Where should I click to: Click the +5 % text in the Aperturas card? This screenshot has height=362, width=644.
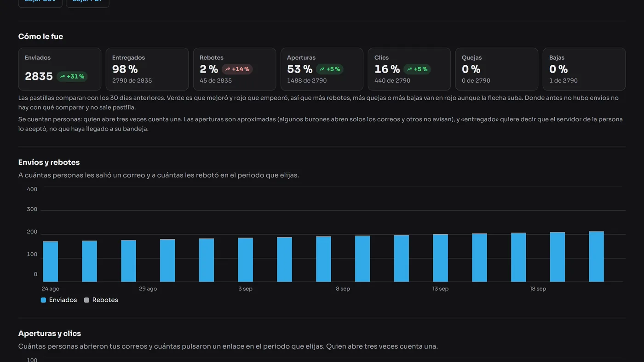pos(333,69)
